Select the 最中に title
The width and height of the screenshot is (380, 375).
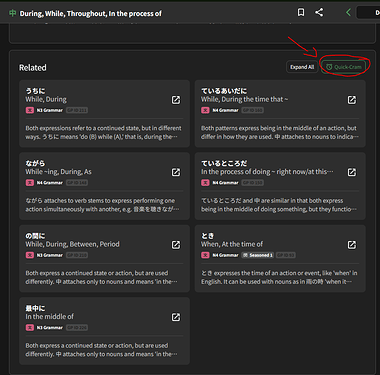click(x=35, y=308)
